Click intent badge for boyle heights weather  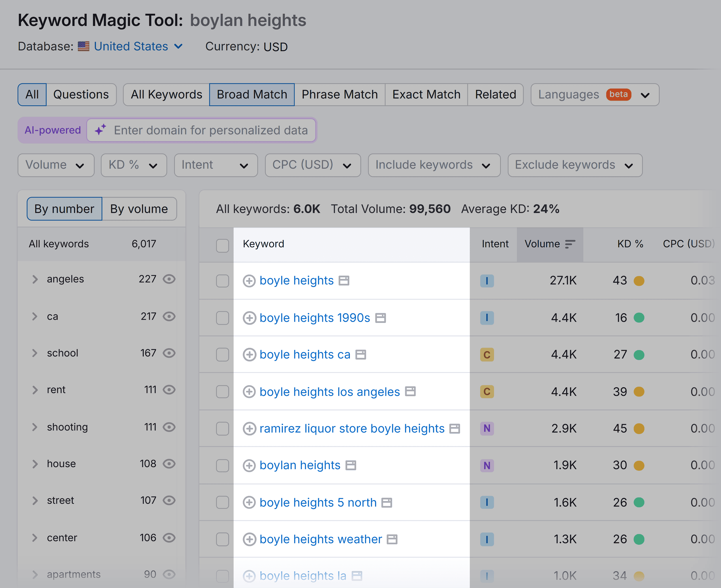487,539
